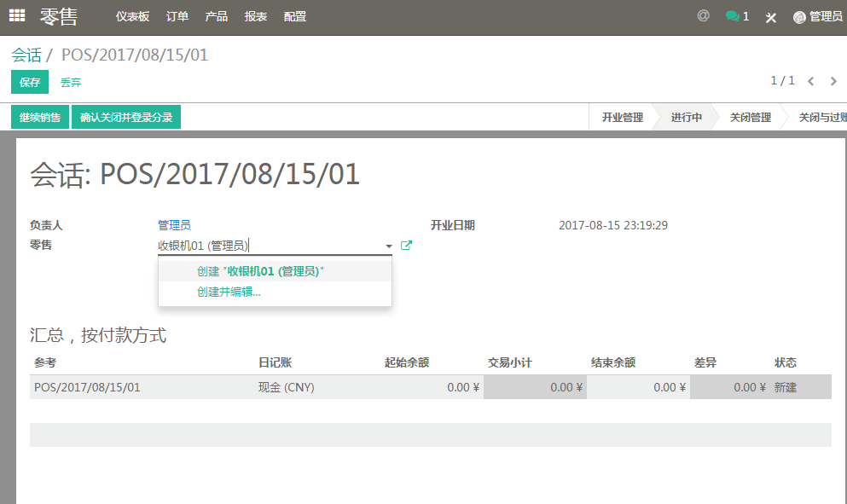Open external link for 收银机01 record
This screenshot has height=504, width=847.
[x=407, y=246]
